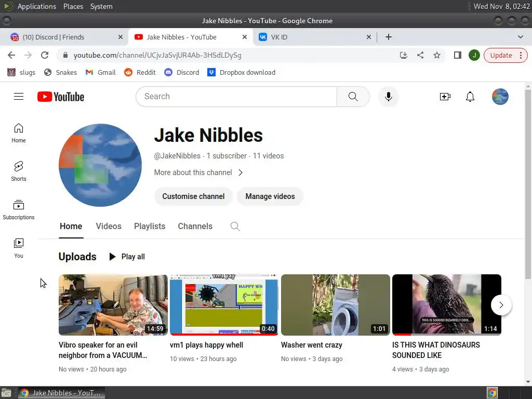The height and width of the screenshot is (399, 532).
Task: Open the System menu
Action: pos(101,6)
